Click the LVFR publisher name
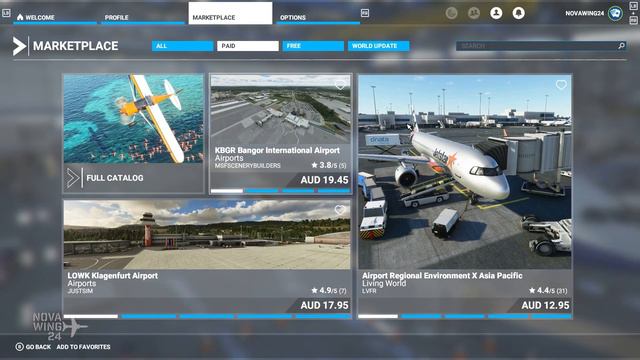This screenshot has width=640, height=360. point(369,291)
